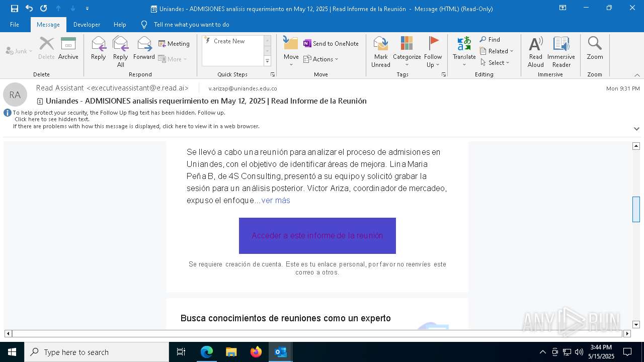Click the view in web browser notice
This screenshot has height=362, width=644.
(x=136, y=126)
